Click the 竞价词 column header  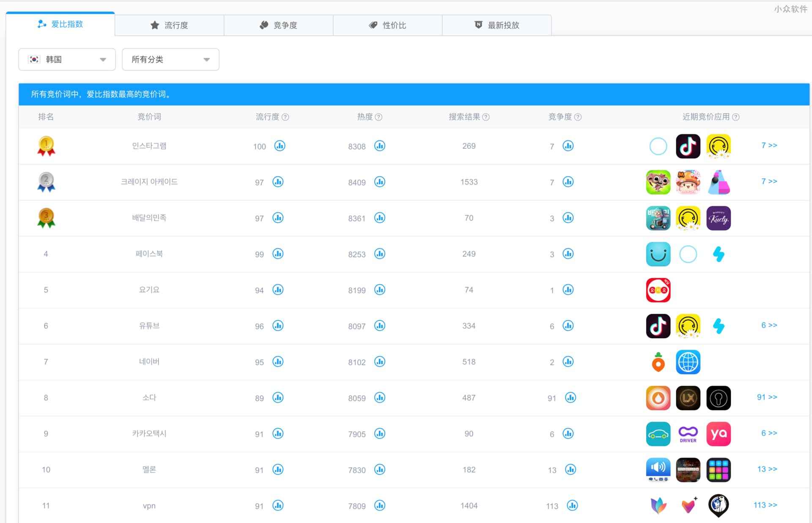click(x=149, y=117)
